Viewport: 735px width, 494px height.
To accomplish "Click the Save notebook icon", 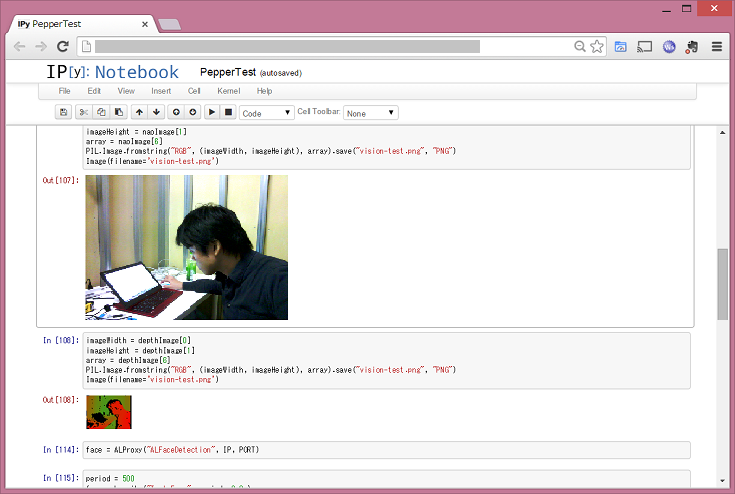I will (63, 112).
